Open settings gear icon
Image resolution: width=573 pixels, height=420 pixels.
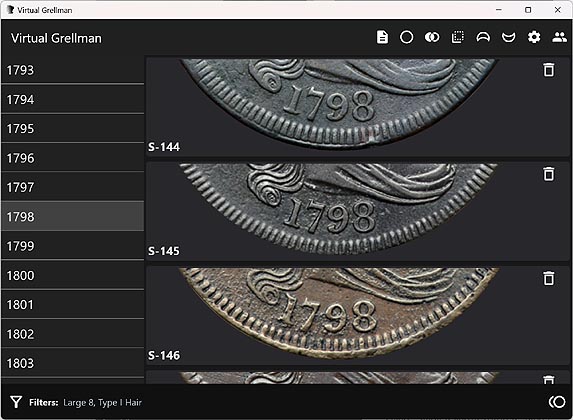(534, 37)
